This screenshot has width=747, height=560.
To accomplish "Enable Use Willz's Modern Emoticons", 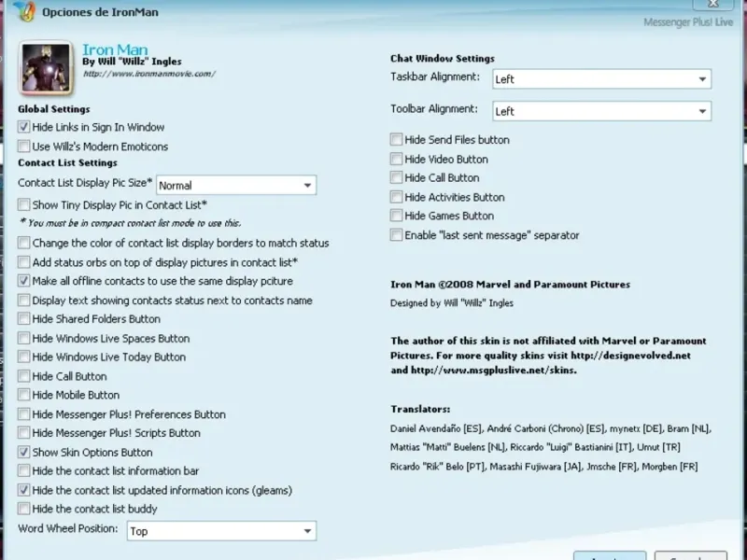I will [x=23, y=147].
